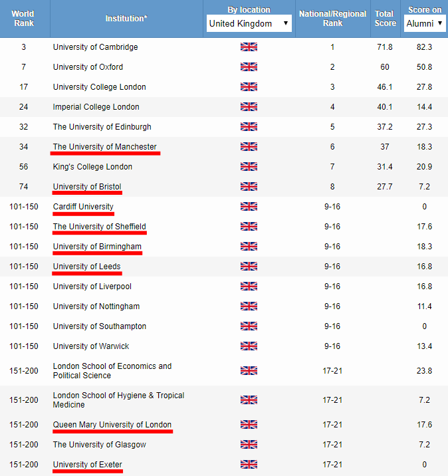Screen dimensions: 448x476
Task: Click the National/Regional Rank column header
Action: [332, 18]
